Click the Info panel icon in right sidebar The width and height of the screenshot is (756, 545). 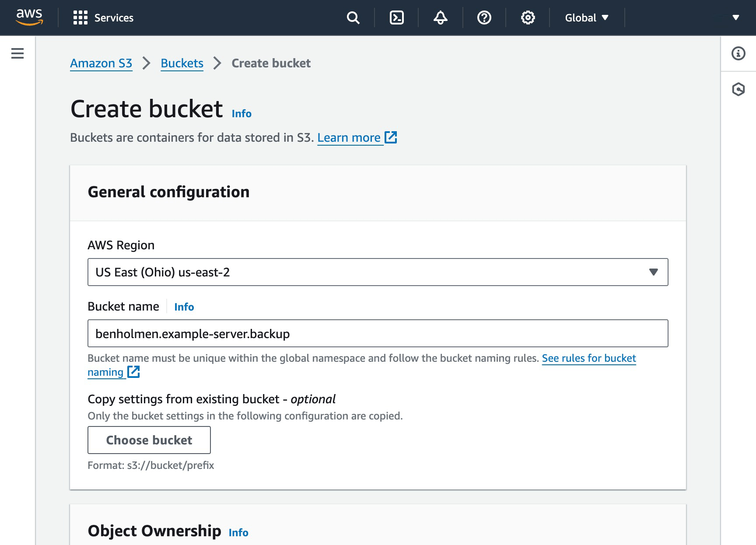coord(739,53)
